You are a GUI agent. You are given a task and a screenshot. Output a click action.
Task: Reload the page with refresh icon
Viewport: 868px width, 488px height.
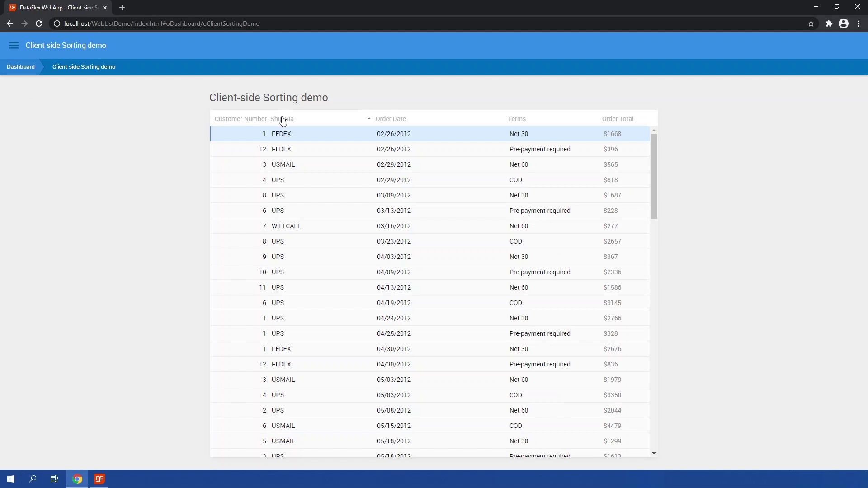39,23
